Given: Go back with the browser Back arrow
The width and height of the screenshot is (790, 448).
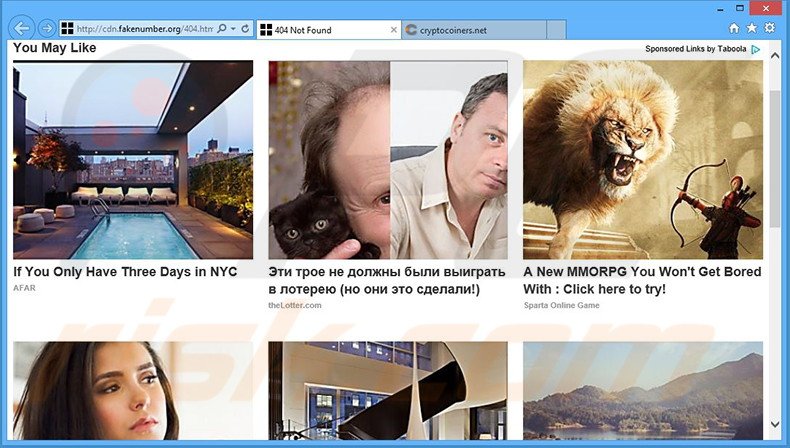Looking at the screenshot, I should click(22, 29).
